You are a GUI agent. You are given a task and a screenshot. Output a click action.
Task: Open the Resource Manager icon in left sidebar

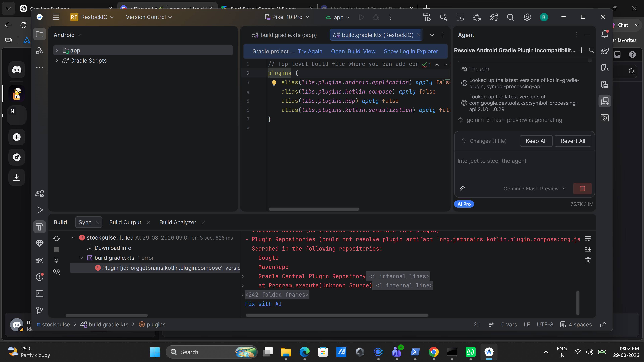[40, 51]
